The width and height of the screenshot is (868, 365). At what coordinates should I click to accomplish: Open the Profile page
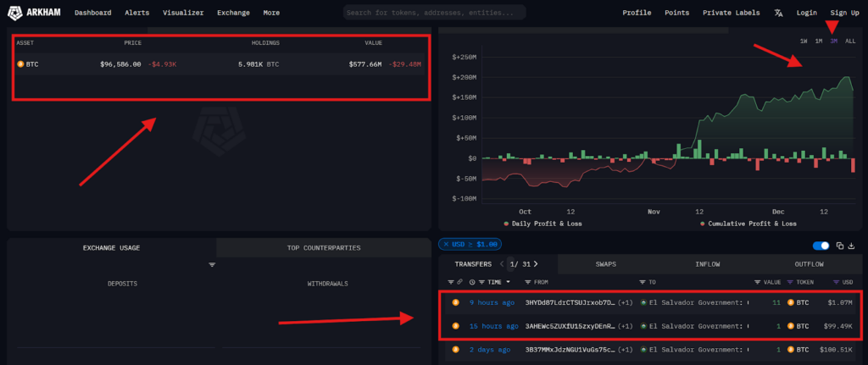[x=637, y=13]
